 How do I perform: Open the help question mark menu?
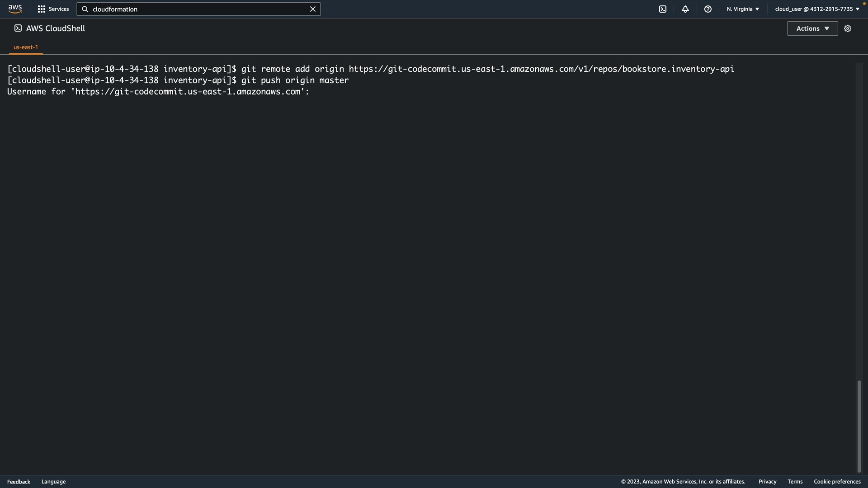coord(708,9)
